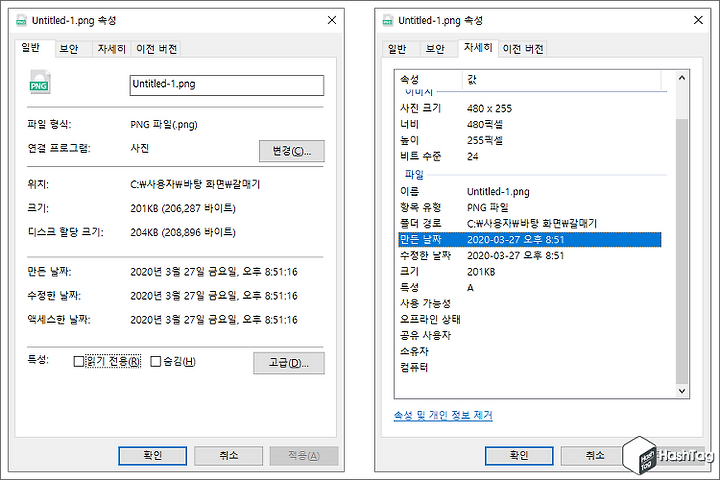
Task: Select the 너비 480픽셀 row
Action: (x=530, y=124)
